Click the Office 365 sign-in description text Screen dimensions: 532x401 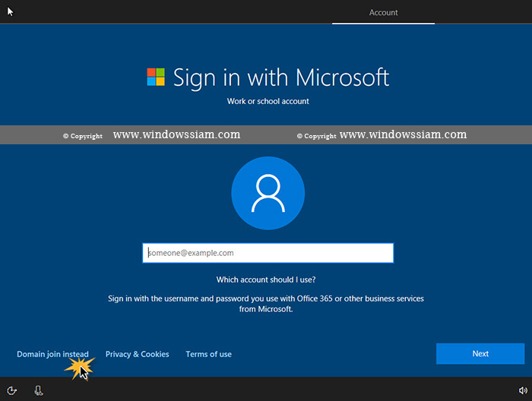[x=266, y=304]
